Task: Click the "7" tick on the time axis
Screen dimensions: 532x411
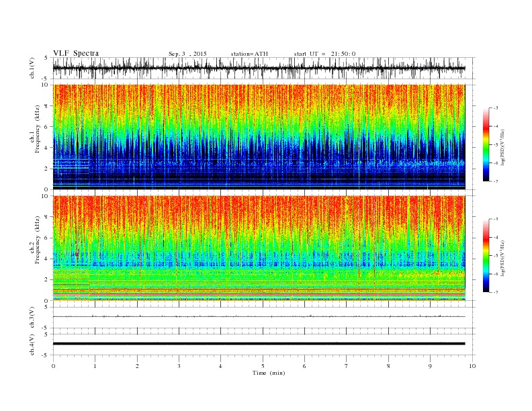Action: [347, 366]
